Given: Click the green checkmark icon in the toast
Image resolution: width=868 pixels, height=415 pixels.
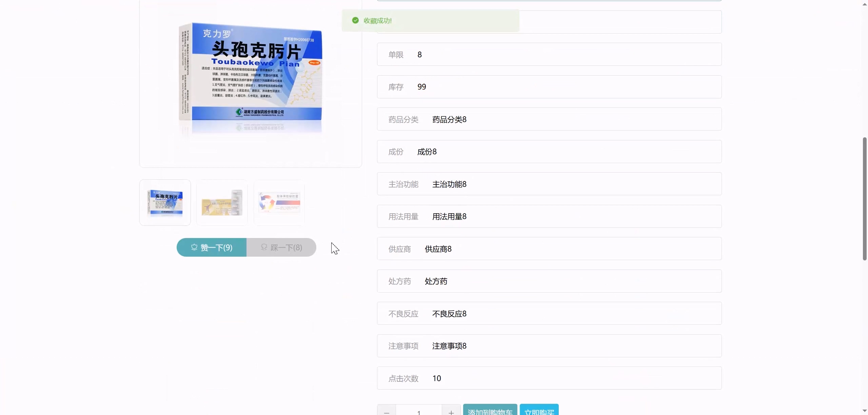Looking at the screenshot, I should 355,20.
